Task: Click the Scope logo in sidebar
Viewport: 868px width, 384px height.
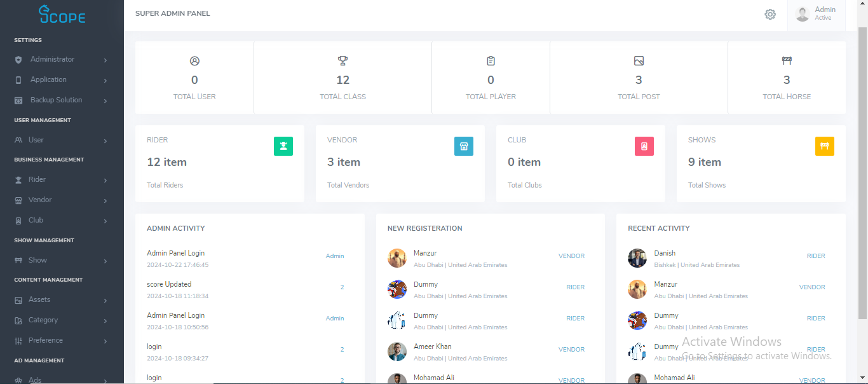Action: 62,14
